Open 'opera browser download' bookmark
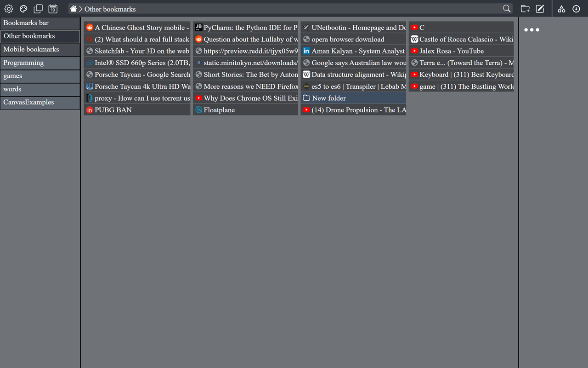The image size is (588, 368). tap(354, 40)
